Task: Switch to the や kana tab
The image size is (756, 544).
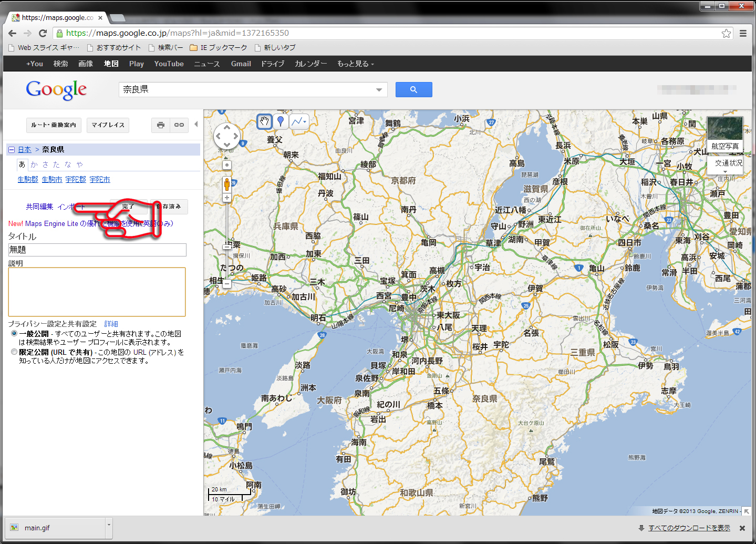Action: pos(79,165)
